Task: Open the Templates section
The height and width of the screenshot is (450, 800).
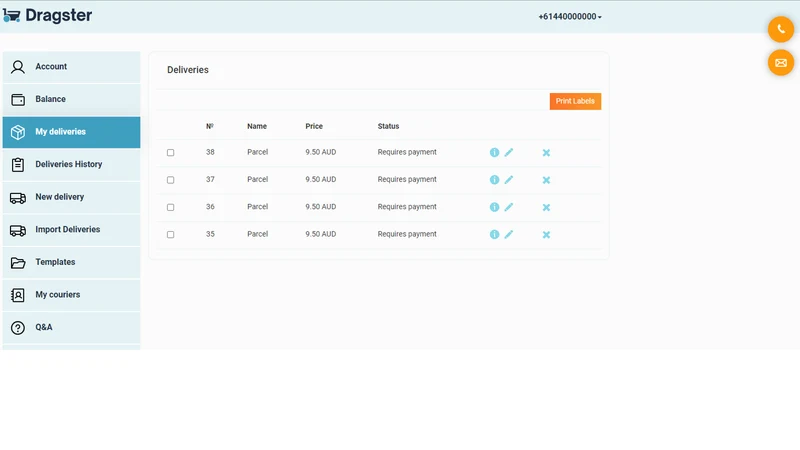Action: [71, 263]
